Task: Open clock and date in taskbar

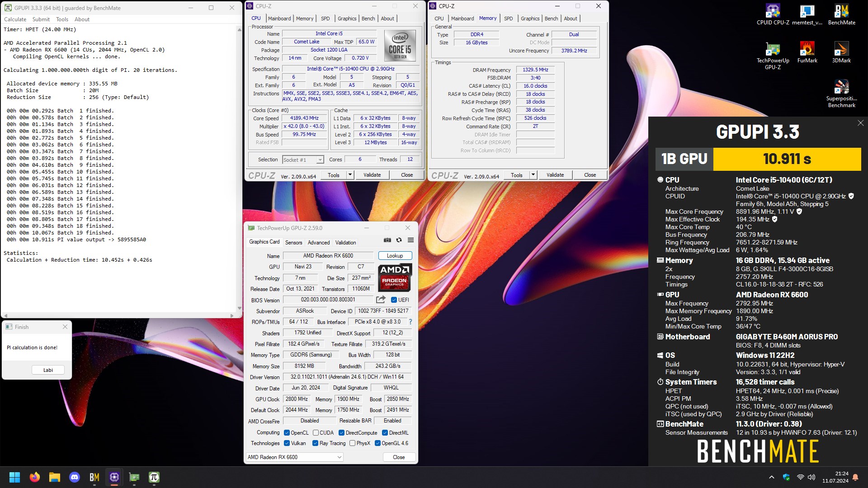Action: pyautogui.click(x=835, y=477)
